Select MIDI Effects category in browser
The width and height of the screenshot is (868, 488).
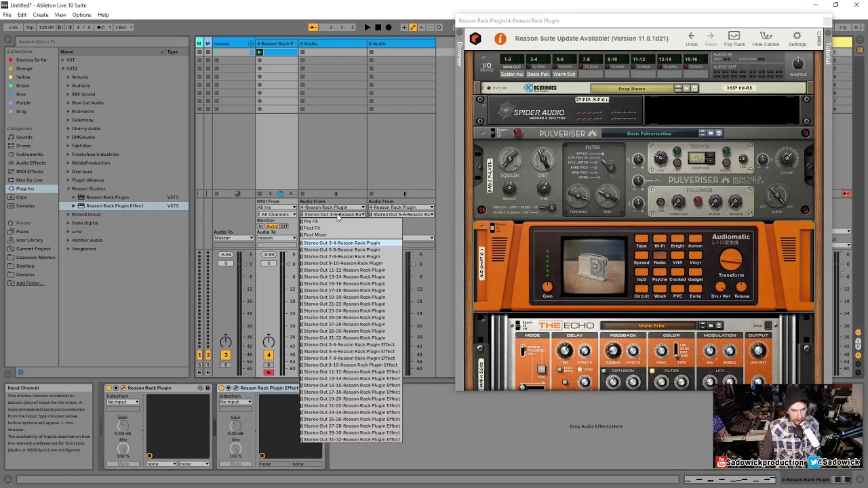tap(29, 171)
